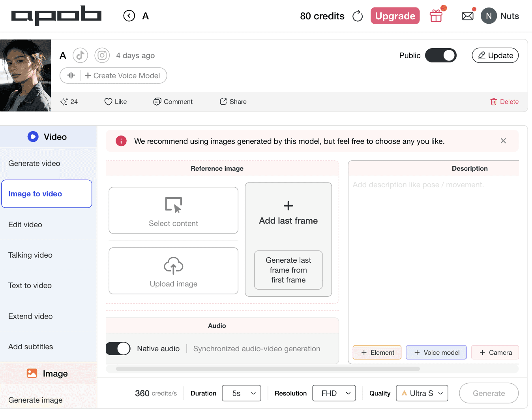Click the horizontal scrollbar

point(268,369)
